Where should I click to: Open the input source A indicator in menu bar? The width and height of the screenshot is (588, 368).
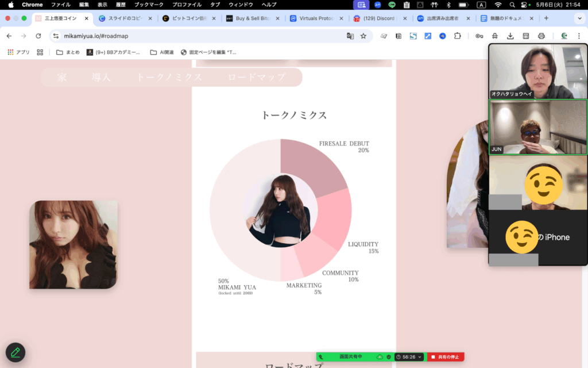click(481, 5)
